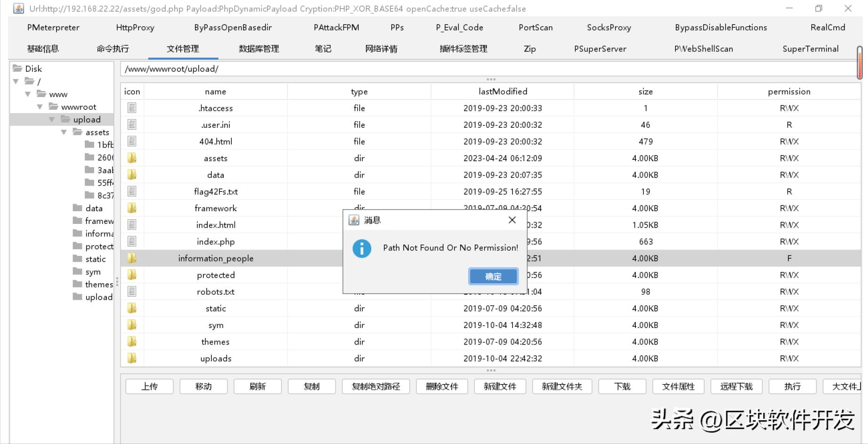Open the PortScan tab
The height and width of the screenshot is (444, 868).
click(535, 27)
